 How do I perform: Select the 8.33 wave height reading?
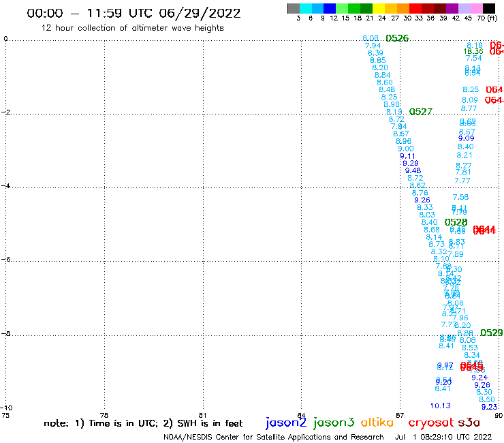pyautogui.click(x=425, y=207)
